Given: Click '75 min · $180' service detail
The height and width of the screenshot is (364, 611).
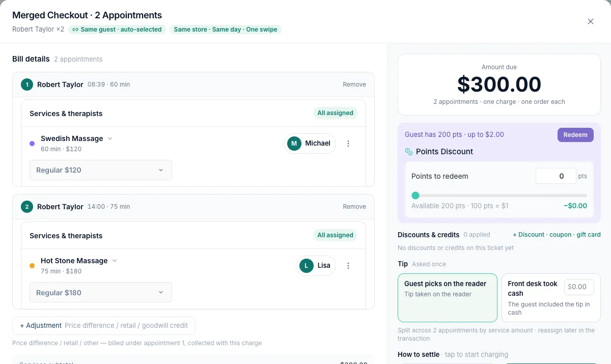Looking at the screenshot, I should coord(61,271).
